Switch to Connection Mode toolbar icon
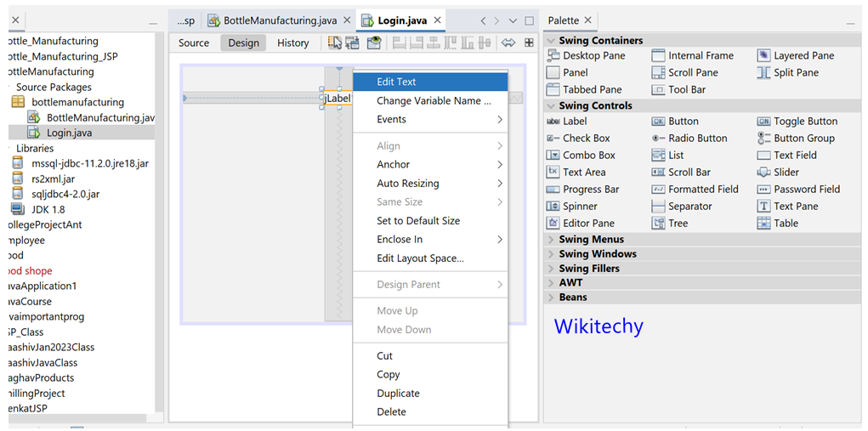 click(352, 43)
